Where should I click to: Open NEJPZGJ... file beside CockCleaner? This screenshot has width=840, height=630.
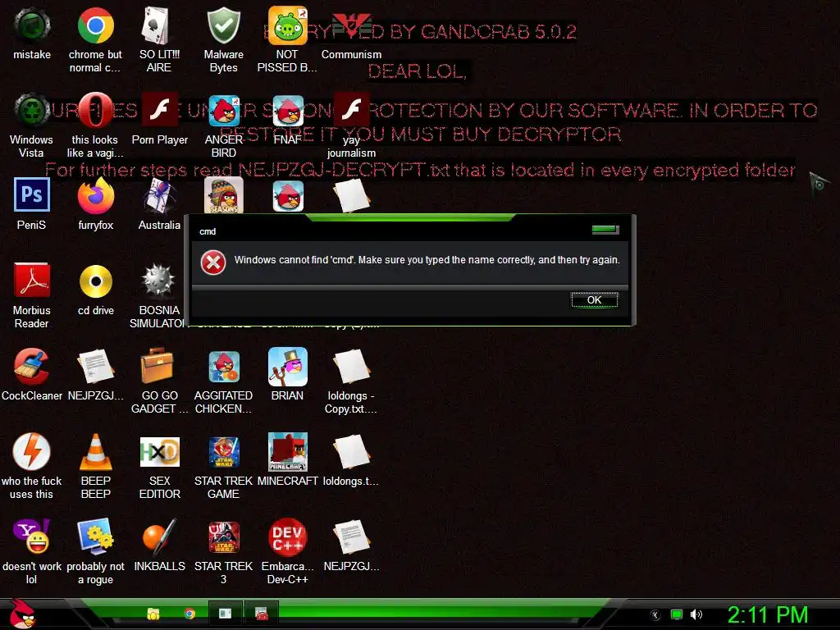coord(95,374)
